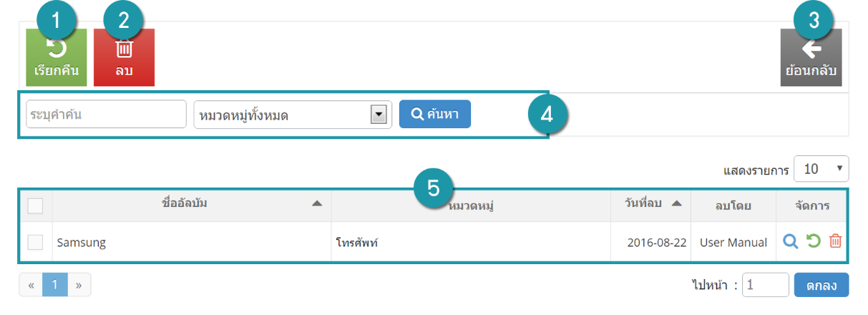The width and height of the screenshot is (868, 315).
Task: Focus the ระบุคำค้น search input field
Action: (x=106, y=114)
